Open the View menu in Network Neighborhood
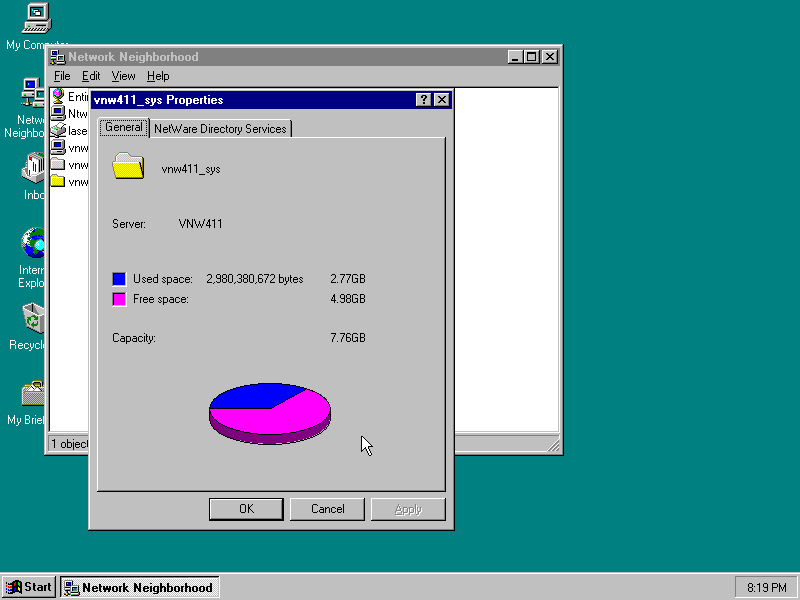 click(x=123, y=77)
